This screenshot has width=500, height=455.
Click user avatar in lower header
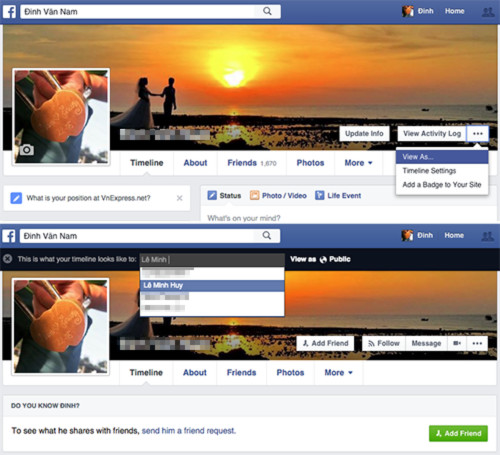tap(407, 236)
